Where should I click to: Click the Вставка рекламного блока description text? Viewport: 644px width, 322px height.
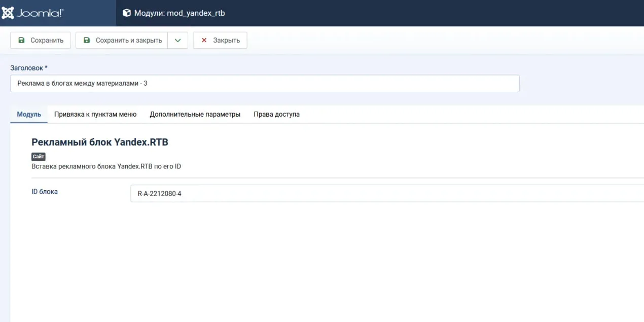(x=106, y=166)
